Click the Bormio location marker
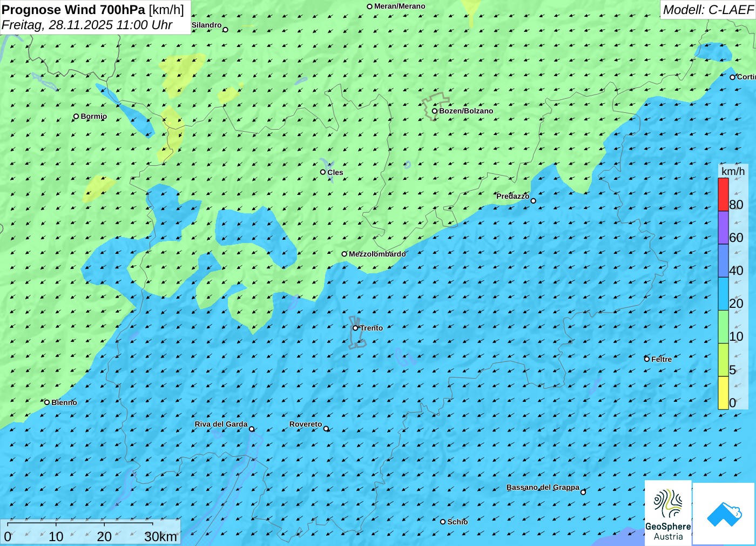 (x=76, y=116)
